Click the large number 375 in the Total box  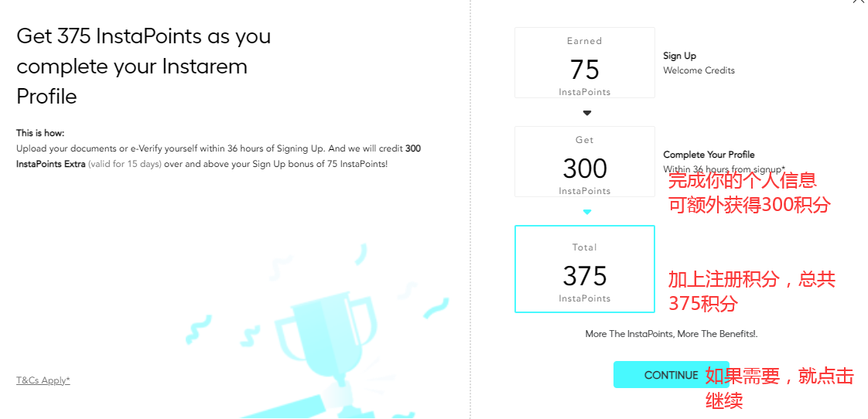pos(584,275)
